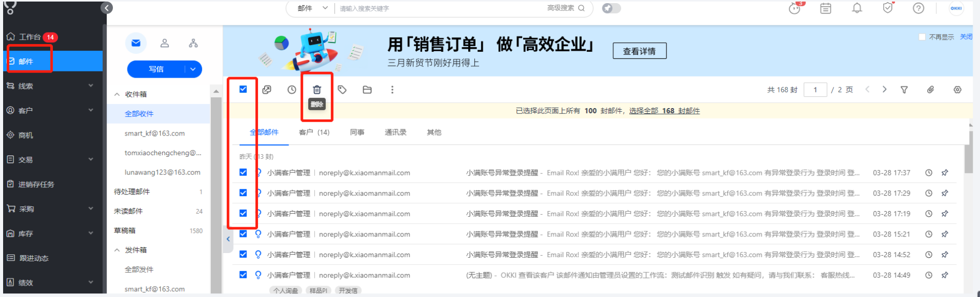Click 查看详情 on the banner

(x=639, y=51)
